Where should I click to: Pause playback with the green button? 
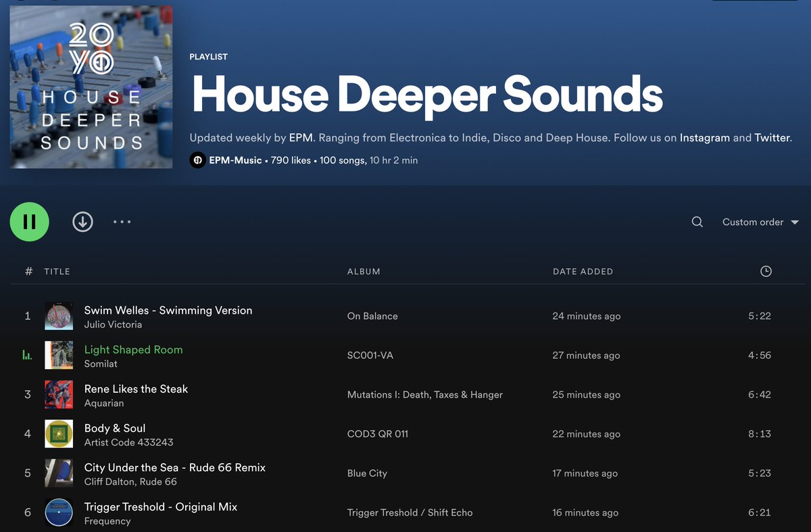[x=29, y=222]
